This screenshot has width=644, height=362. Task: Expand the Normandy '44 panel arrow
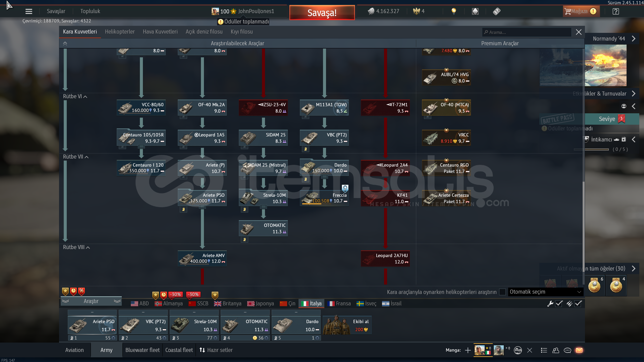634,39
